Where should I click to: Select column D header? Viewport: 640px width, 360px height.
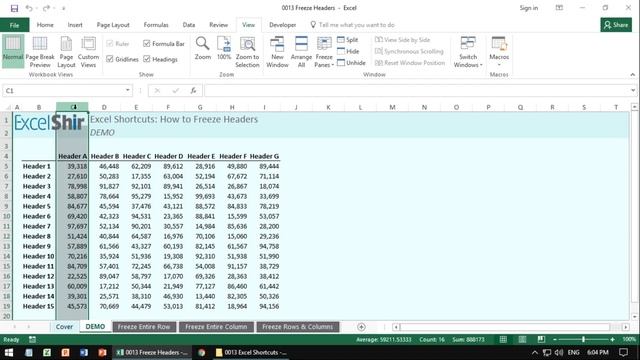click(x=104, y=107)
